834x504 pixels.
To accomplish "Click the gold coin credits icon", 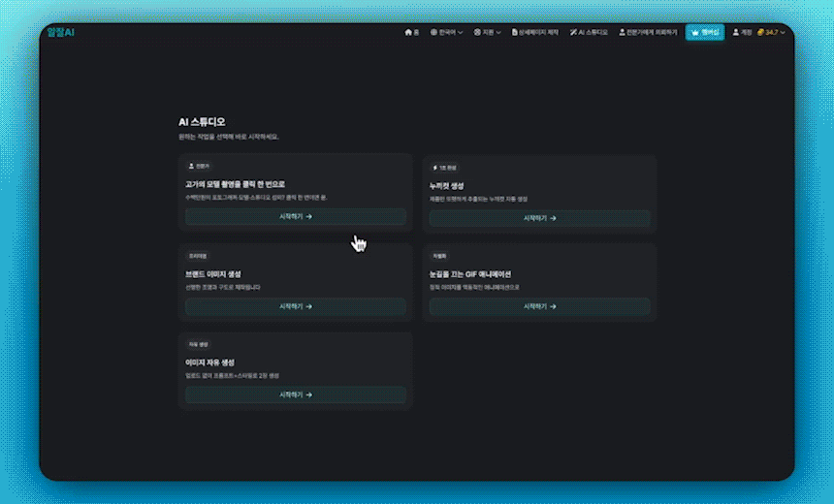I will tap(761, 32).
